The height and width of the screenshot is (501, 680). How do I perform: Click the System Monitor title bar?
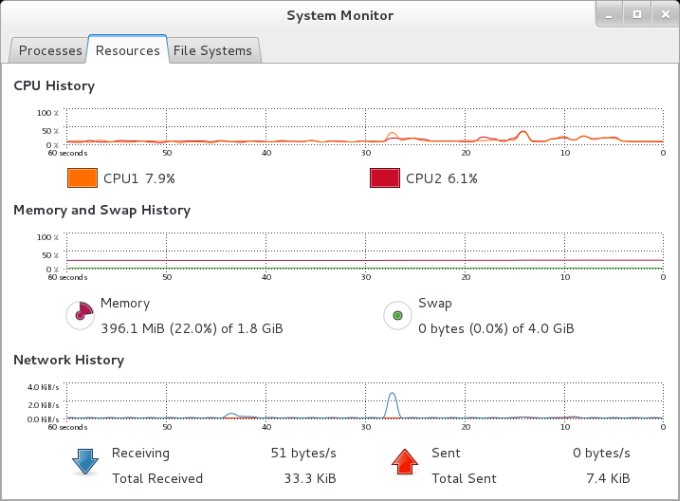point(340,15)
